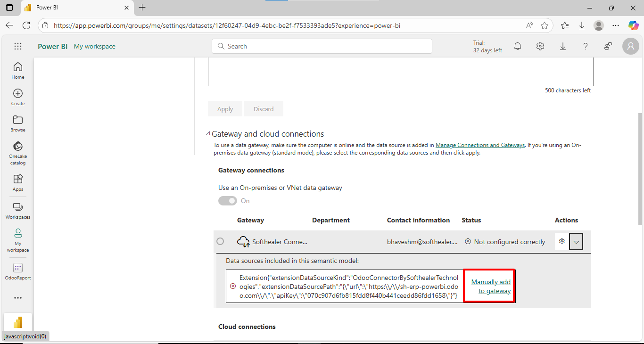Open the browser profile icon

coord(599,25)
